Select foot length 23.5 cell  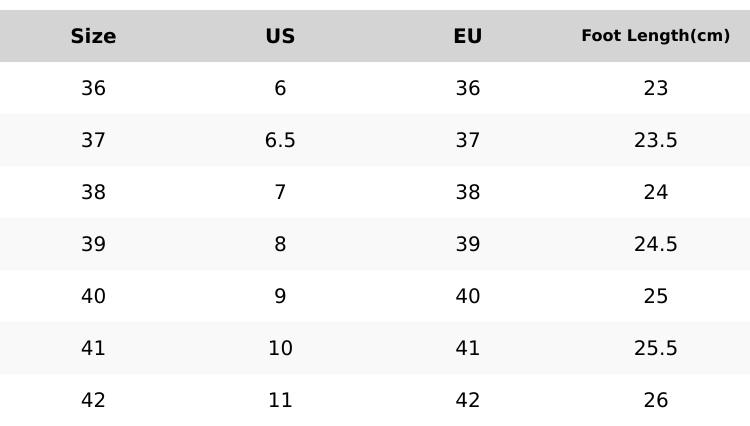[x=655, y=141]
